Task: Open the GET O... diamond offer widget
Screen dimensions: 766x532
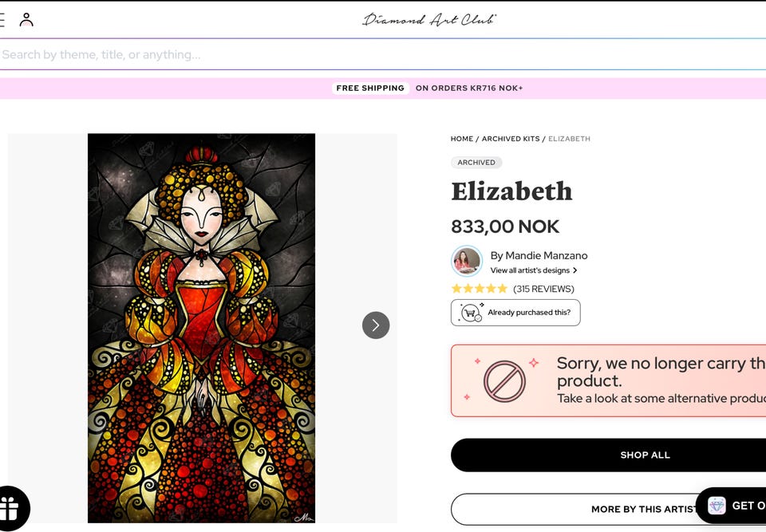Action: (731, 506)
